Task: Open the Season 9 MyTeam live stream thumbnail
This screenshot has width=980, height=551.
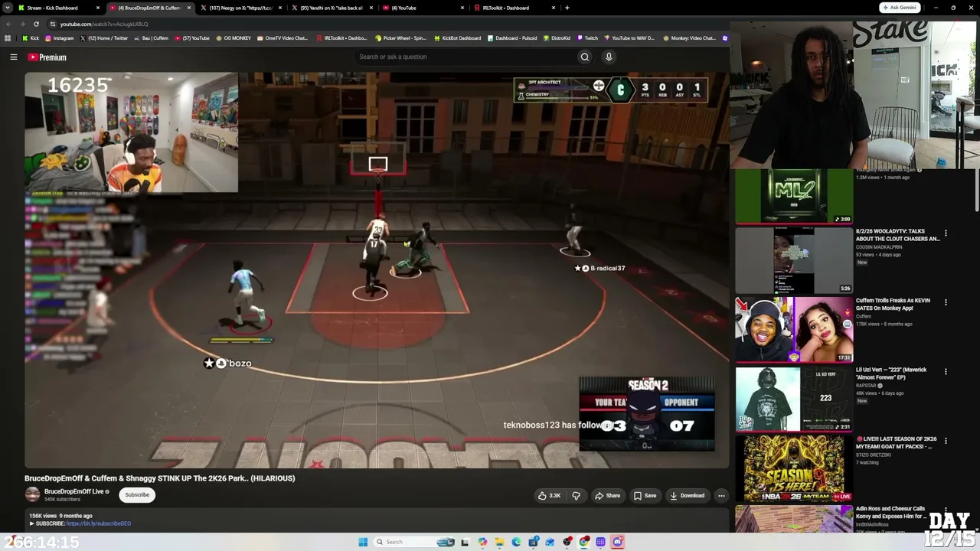Action: (794, 468)
